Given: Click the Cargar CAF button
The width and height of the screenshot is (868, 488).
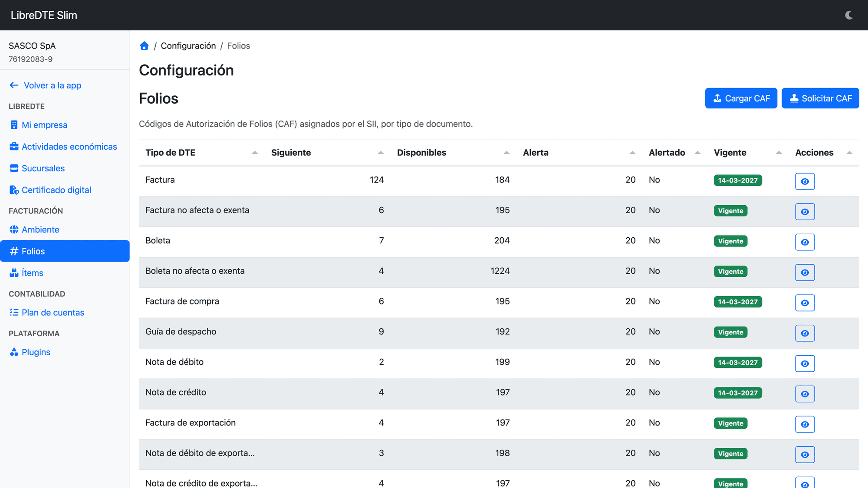Looking at the screenshot, I should tap(741, 98).
